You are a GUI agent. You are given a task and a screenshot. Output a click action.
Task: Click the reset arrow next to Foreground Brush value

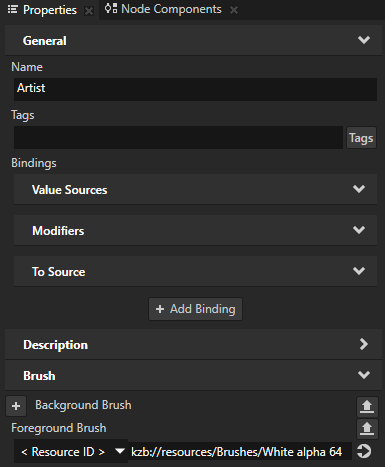click(364, 452)
